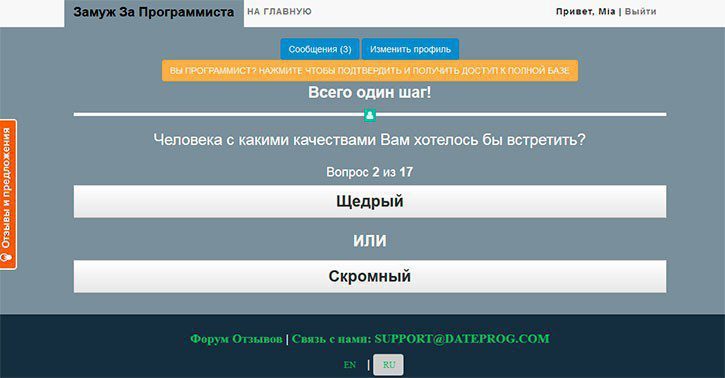
Task: Click the white questionnaire progress bar track
Action: tap(370, 114)
